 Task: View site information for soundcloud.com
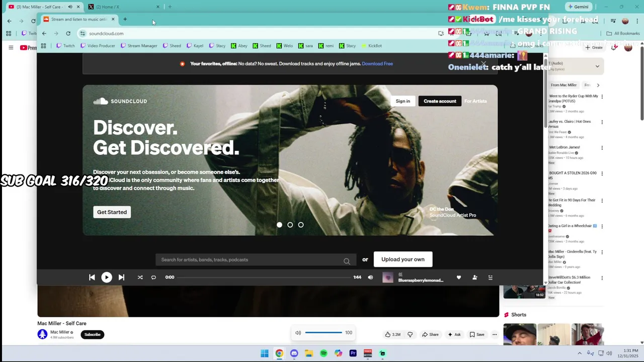(x=83, y=33)
